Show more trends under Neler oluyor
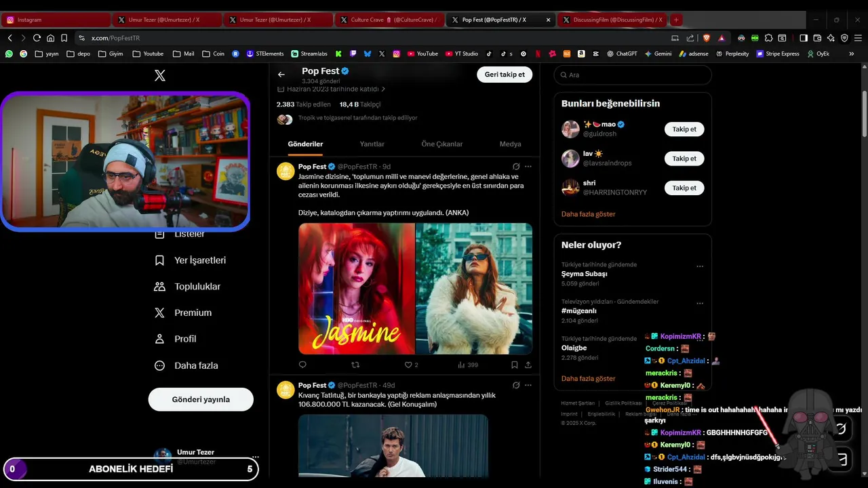 [588, 378]
